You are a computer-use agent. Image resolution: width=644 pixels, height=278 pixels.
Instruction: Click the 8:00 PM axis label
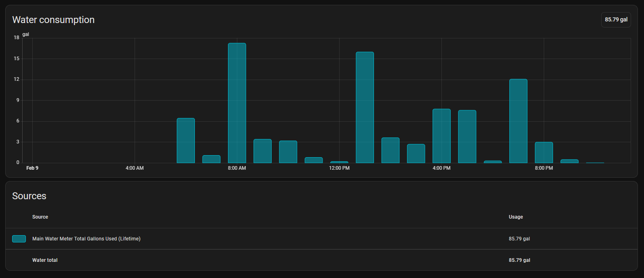(x=544, y=168)
